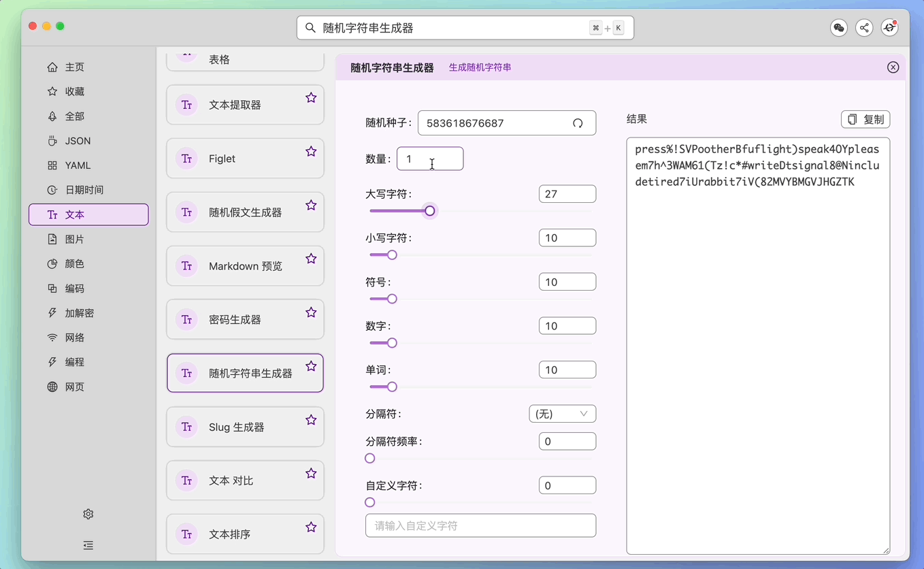Image resolution: width=924 pixels, height=569 pixels.
Task: Open the 编码 category in sidebar
Action: [74, 289]
